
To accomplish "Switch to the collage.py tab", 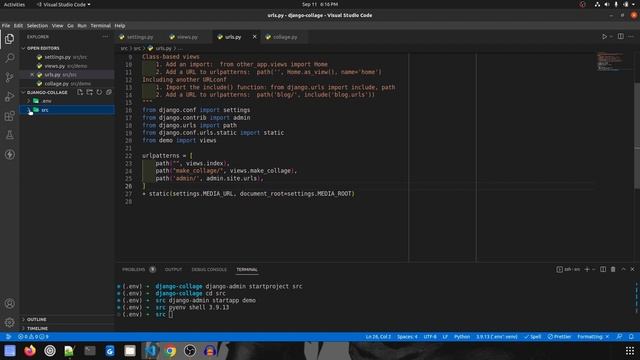I will [284, 37].
